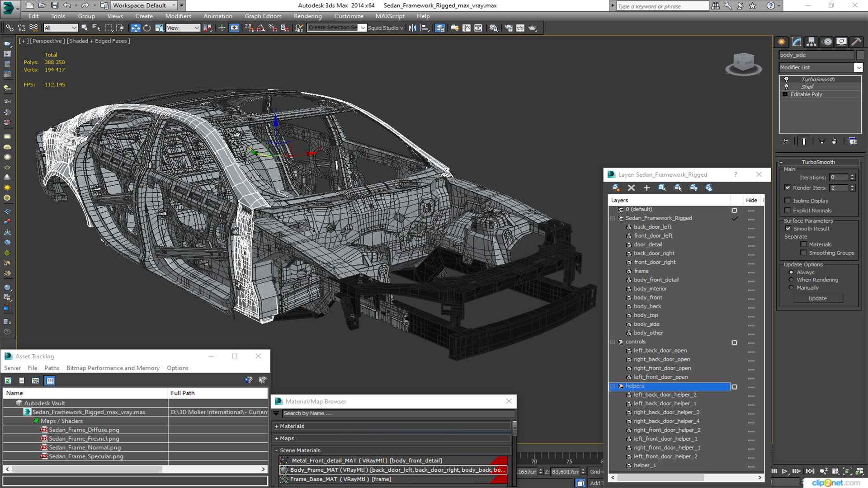The width and height of the screenshot is (868, 488).
Task: Collapse the controls layer tree
Action: point(613,342)
